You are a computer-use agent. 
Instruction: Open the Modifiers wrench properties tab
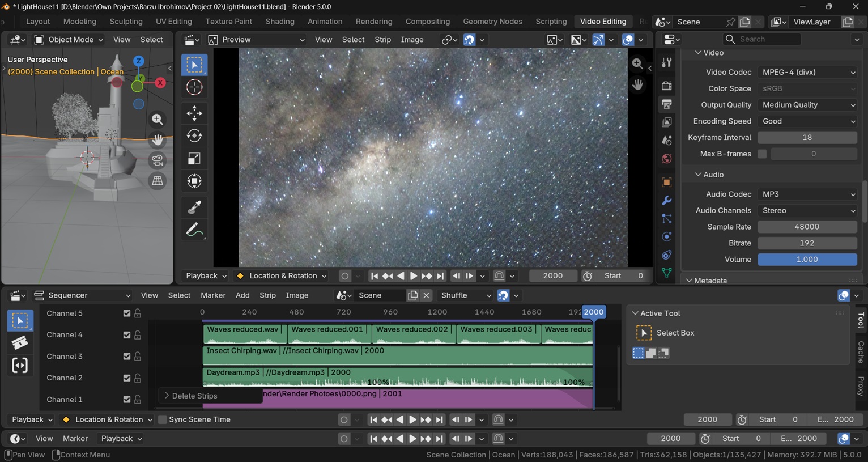tap(667, 201)
